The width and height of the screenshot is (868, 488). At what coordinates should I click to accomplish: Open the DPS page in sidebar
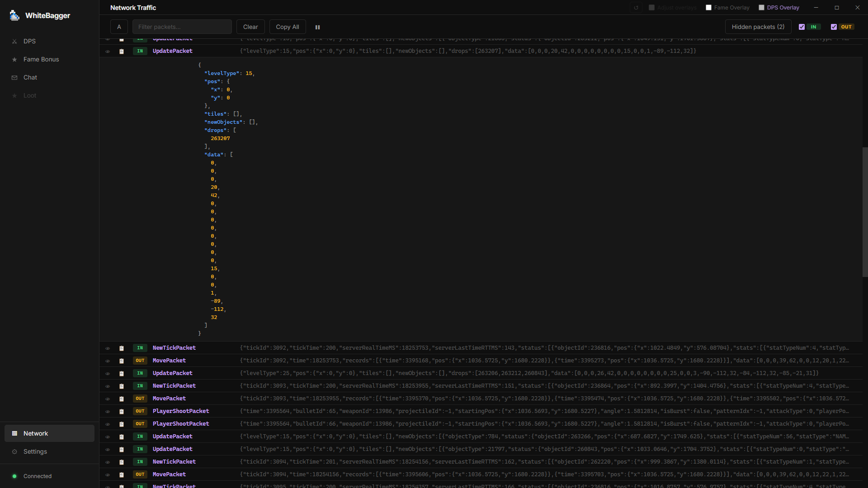(49, 41)
